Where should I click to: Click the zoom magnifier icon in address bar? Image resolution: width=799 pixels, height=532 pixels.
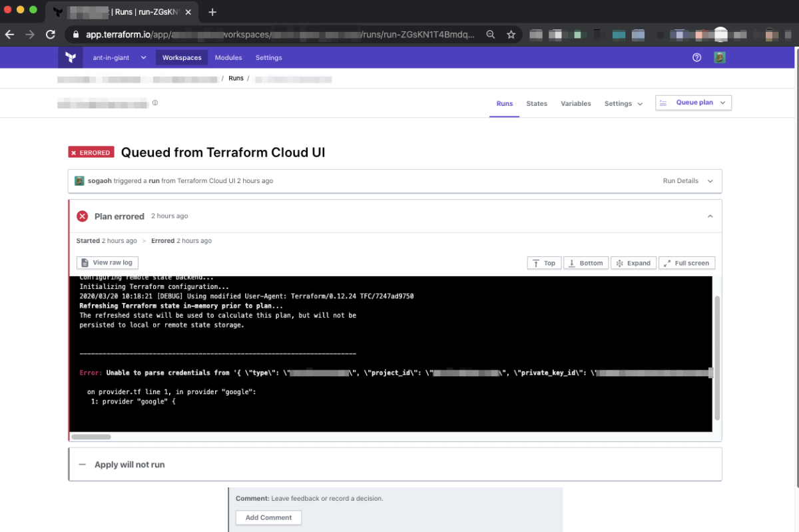[491, 35]
